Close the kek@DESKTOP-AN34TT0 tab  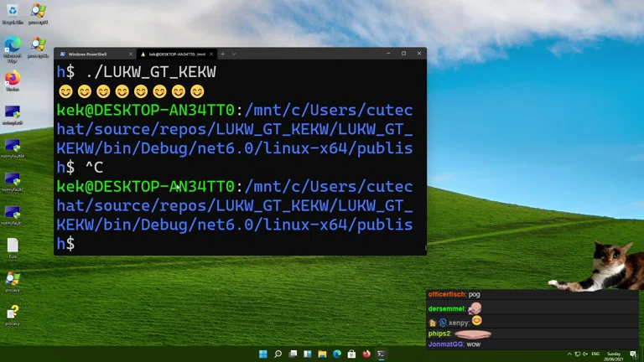pyautogui.click(x=211, y=54)
